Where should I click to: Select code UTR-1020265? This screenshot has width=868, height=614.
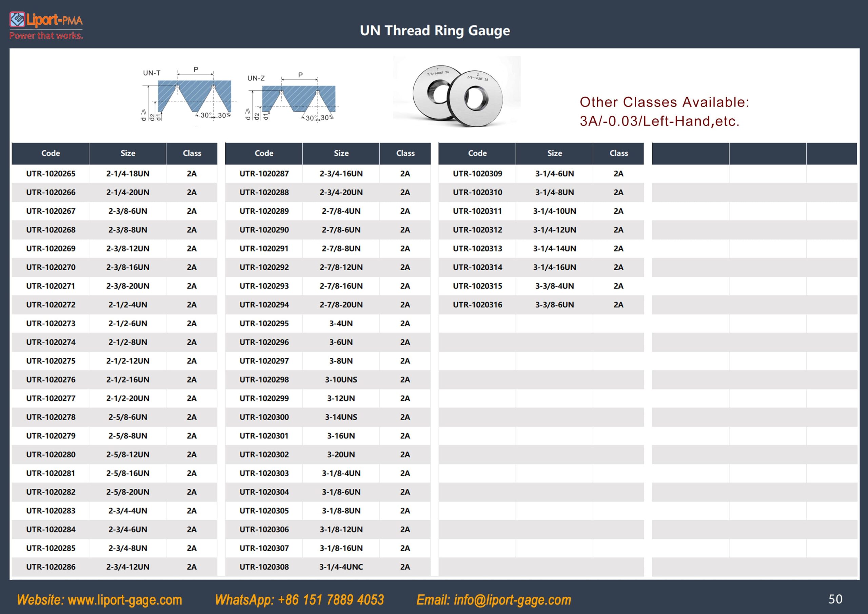[51, 174]
